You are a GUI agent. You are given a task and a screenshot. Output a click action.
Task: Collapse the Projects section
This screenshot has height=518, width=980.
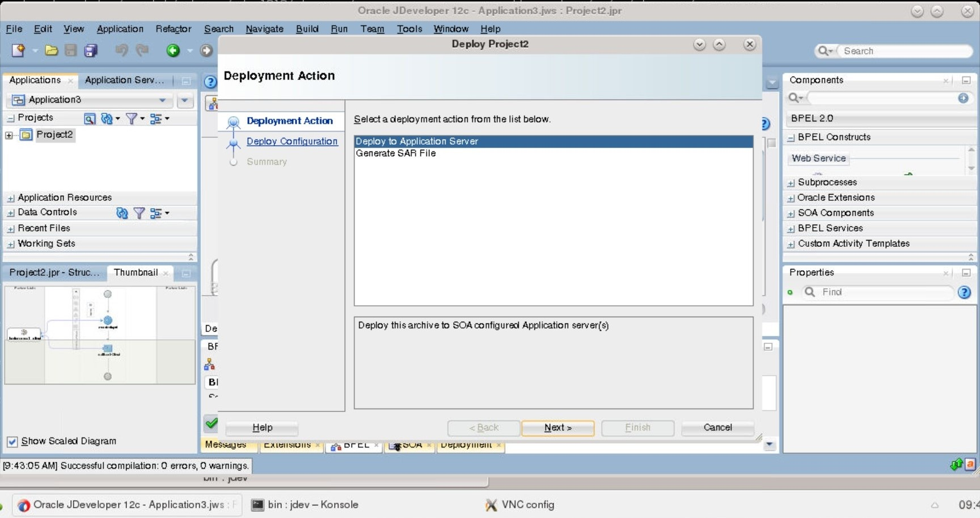[x=10, y=118]
